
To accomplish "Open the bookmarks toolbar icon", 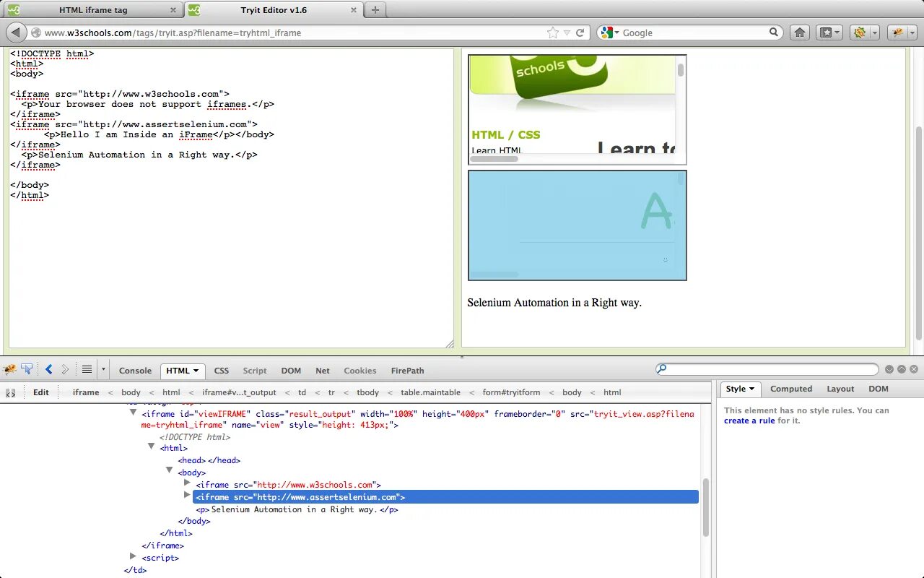I will [829, 33].
